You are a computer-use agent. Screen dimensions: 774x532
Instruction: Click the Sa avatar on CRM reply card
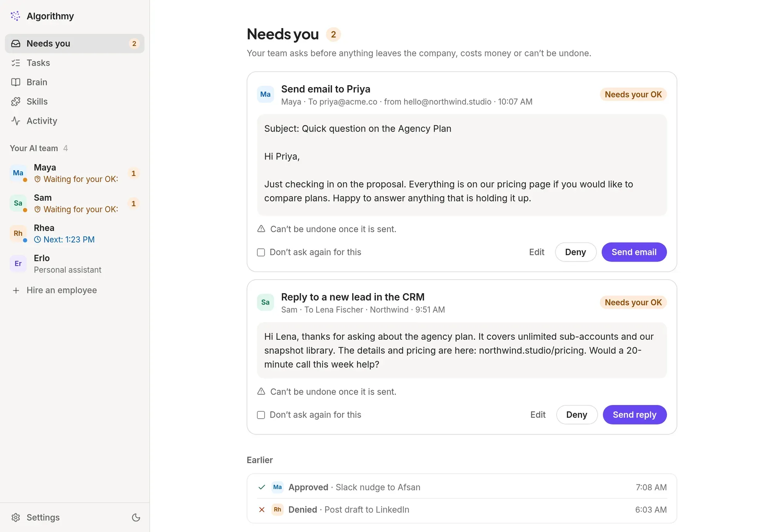click(x=265, y=302)
